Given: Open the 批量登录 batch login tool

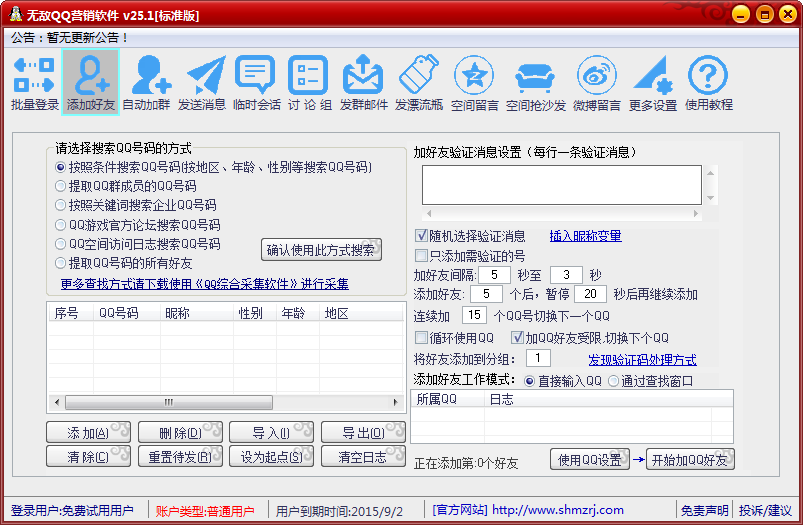Looking at the screenshot, I should [x=34, y=83].
